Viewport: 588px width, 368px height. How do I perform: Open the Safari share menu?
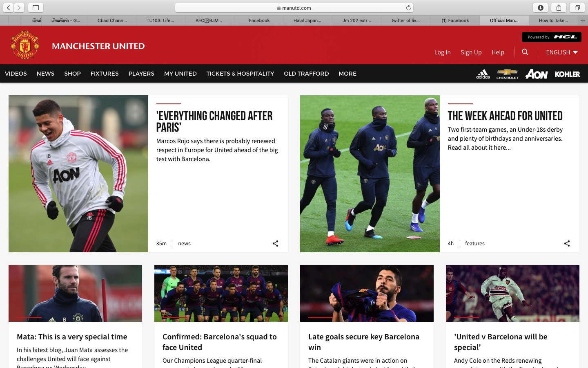pos(559,7)
